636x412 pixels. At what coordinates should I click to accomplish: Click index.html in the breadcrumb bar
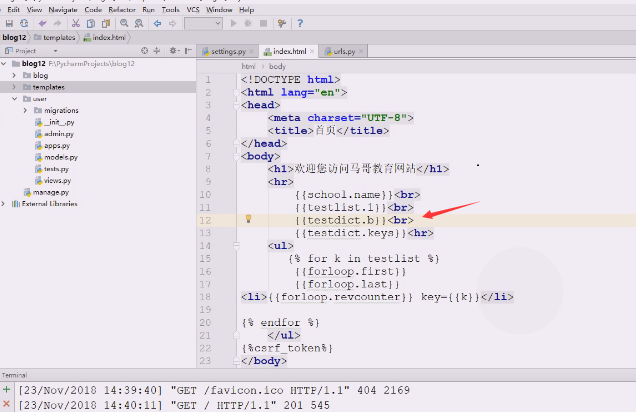point(105,37)
